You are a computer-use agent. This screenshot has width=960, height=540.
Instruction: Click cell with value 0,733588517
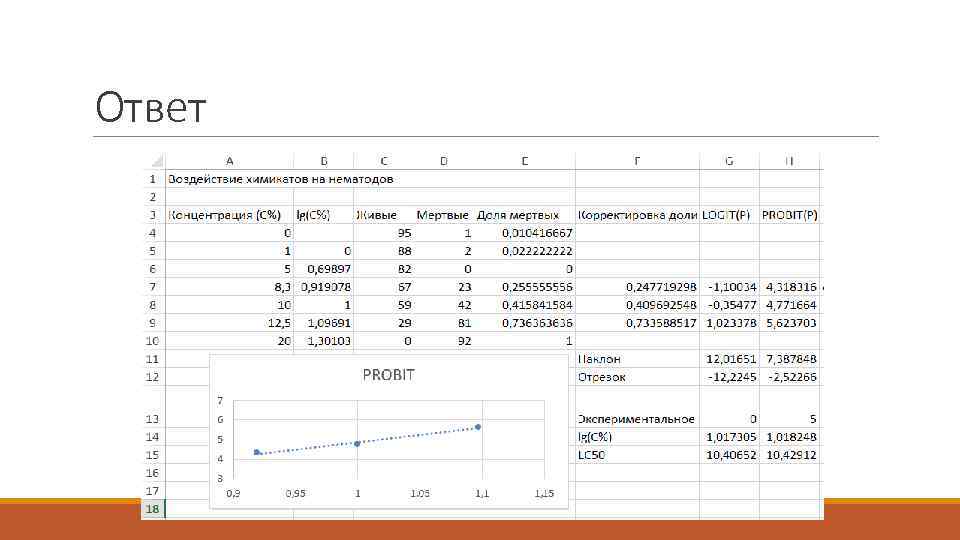[637, 323]
